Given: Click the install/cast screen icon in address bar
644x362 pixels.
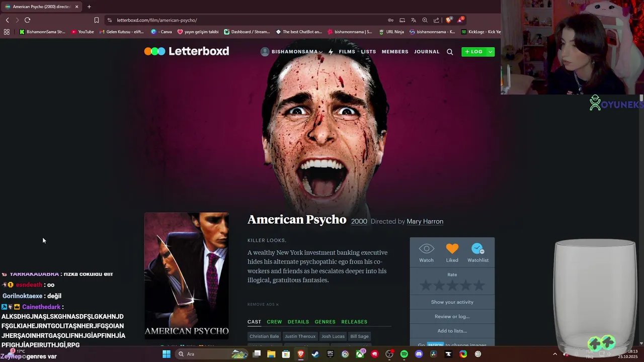Looking at the screenshot, I should coord(402,20).
